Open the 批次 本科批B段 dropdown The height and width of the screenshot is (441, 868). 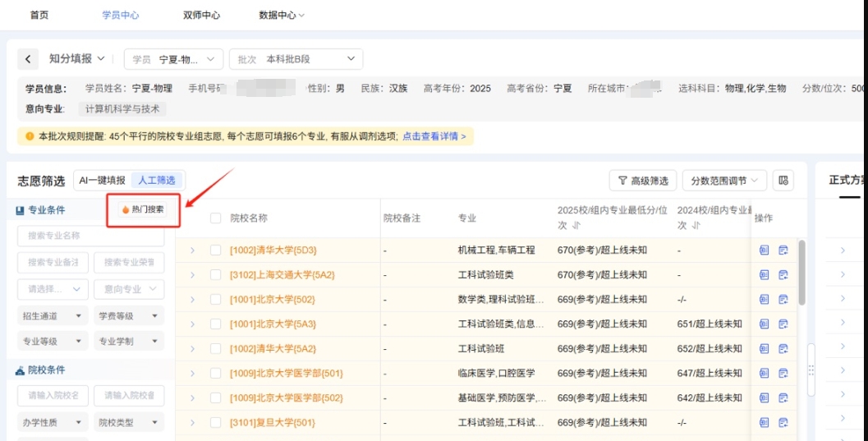point(296,59)
